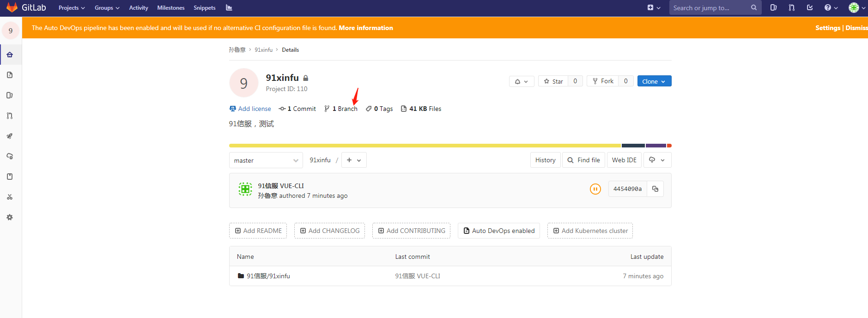
Task: Open More information about Auto DevOps
Action: pyautogui.click(x=366, y=28)
